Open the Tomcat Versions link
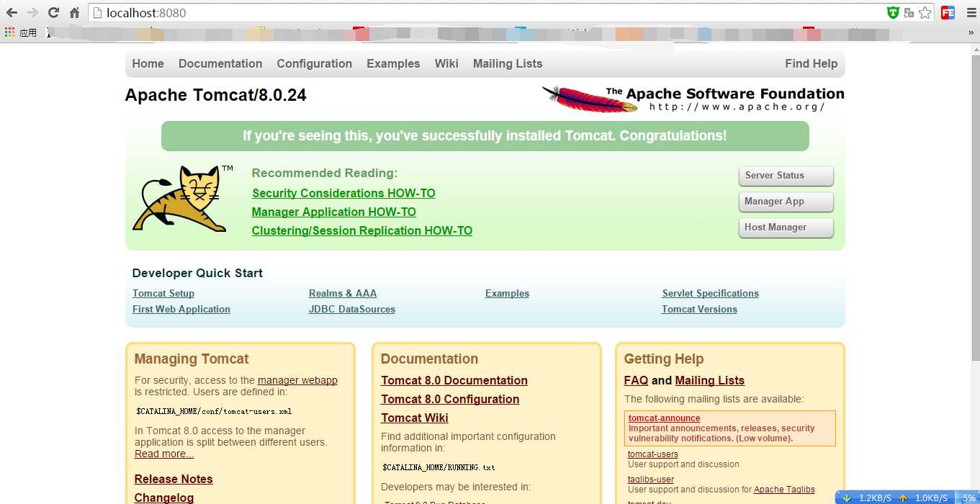 point(700,309)
